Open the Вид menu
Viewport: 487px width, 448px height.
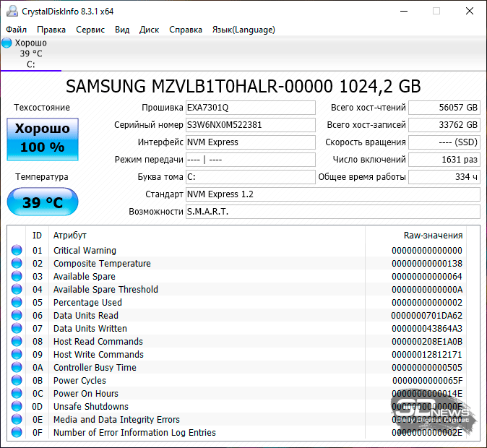coord(122,30)
